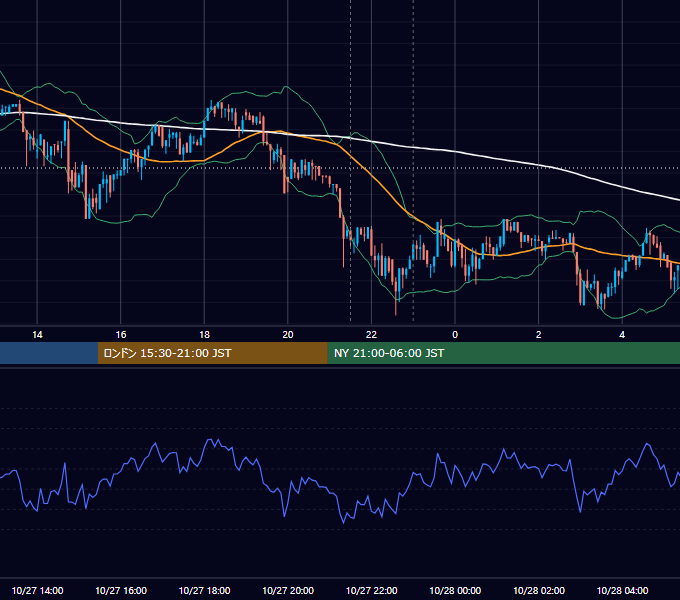Click the 10/27 16:00 date label
This screenshot has width=680, height=600.
click(x=121, y=590)
